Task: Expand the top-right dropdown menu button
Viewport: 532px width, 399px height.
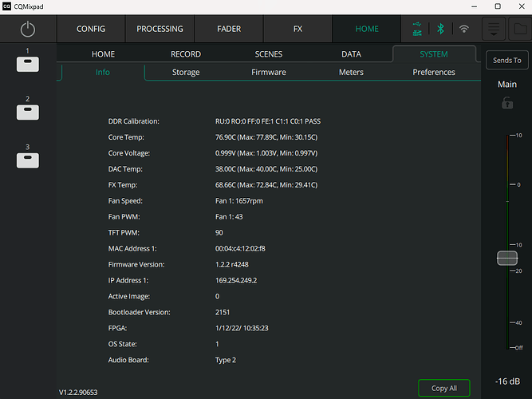Action: [x=495, y=30]
